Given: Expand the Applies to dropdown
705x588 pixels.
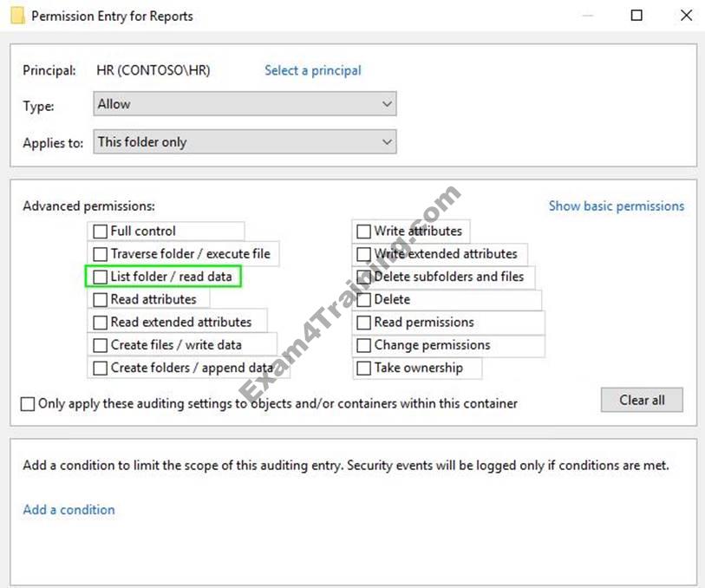Looking at the screenshot, I should click(x=245, y=142).
